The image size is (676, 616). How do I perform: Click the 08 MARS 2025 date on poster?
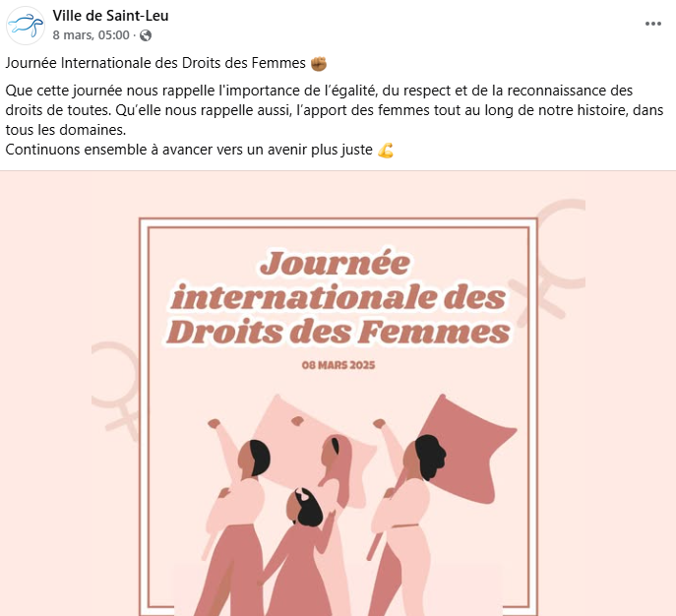pyautogui.click(x=338, y=365)
